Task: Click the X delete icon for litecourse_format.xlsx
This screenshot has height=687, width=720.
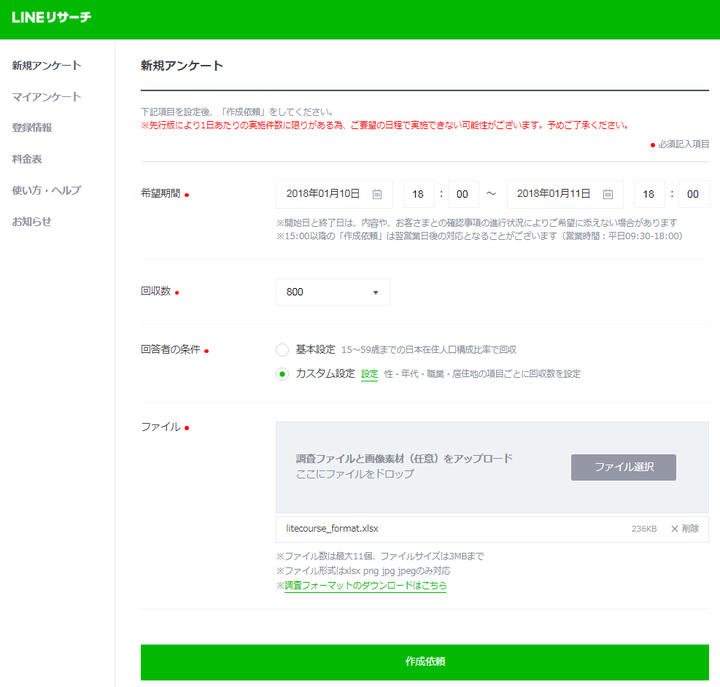Action: click(675, 528)
